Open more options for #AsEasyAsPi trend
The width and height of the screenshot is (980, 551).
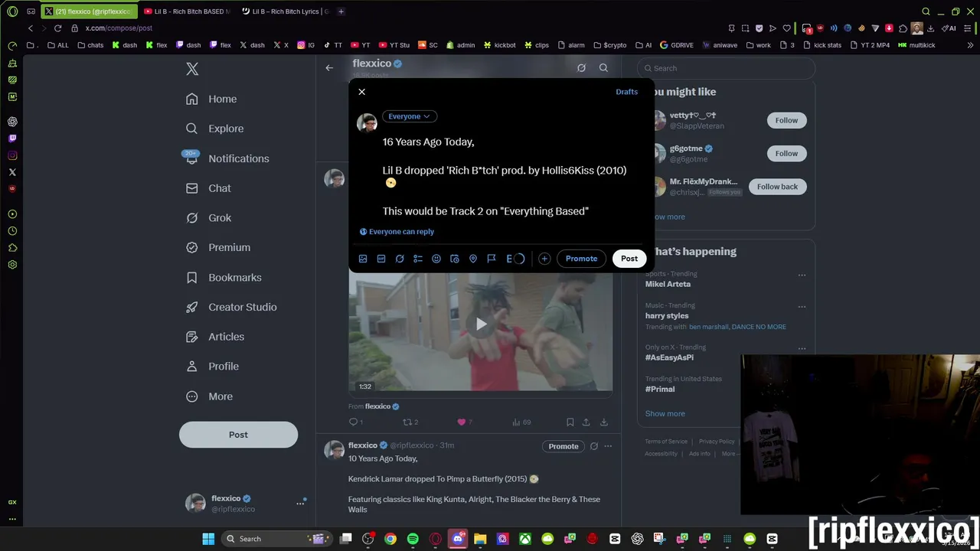click(802, 348)
